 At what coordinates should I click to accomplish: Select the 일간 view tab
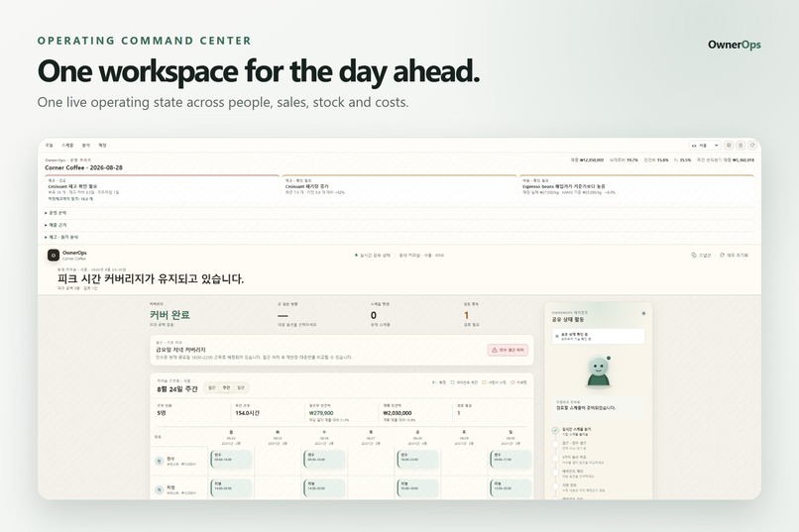click(x=241, y=388)
